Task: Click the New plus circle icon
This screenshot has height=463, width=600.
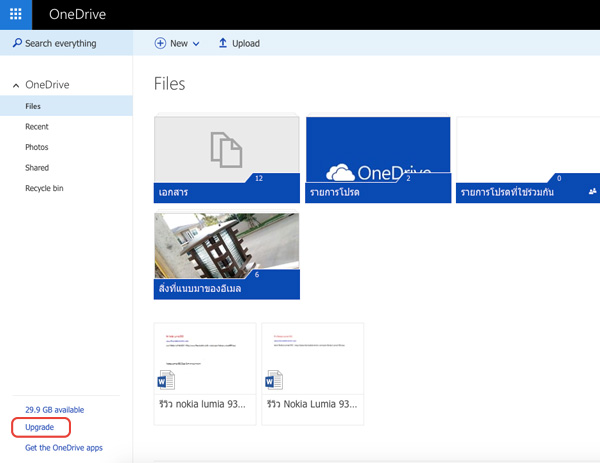Action: pos(160,43)
